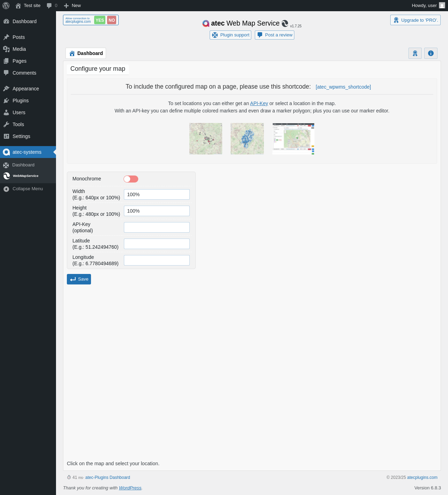Click the atec-systems logo icon in sidebar
Viewport: 448px width, 495px height.
pyautogui.click(x=6, y=152)
